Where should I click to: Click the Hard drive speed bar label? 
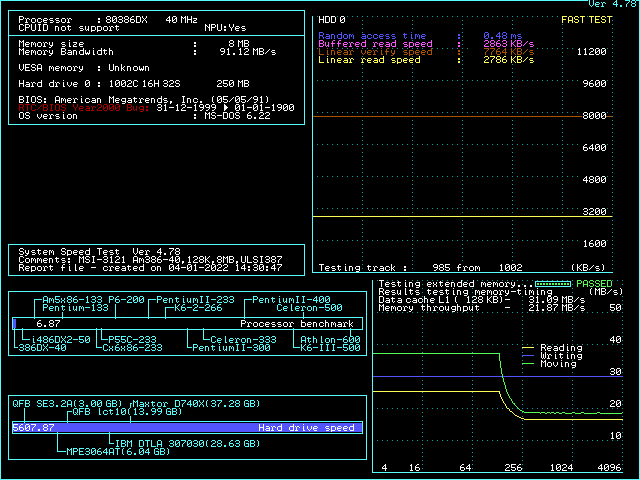(306, 428)
